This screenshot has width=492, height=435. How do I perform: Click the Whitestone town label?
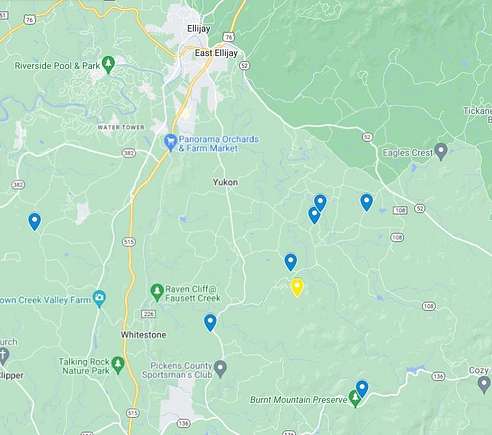pos(143,335)
